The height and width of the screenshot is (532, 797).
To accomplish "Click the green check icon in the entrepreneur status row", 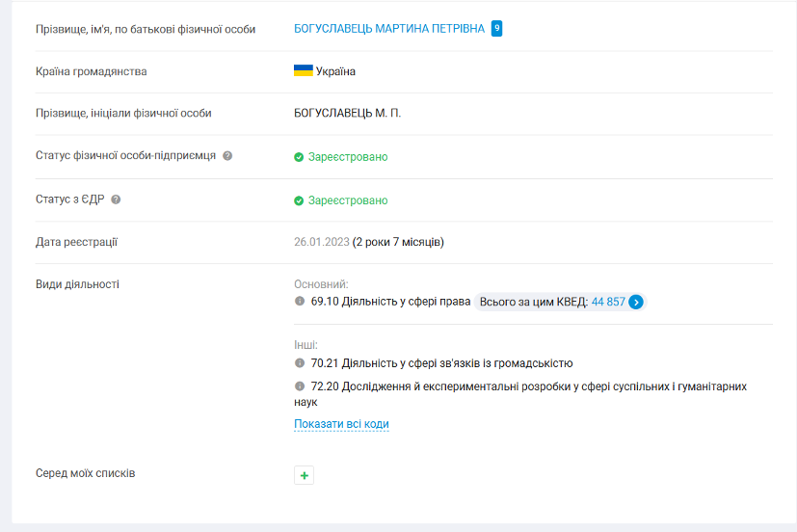I will [299, 157].
